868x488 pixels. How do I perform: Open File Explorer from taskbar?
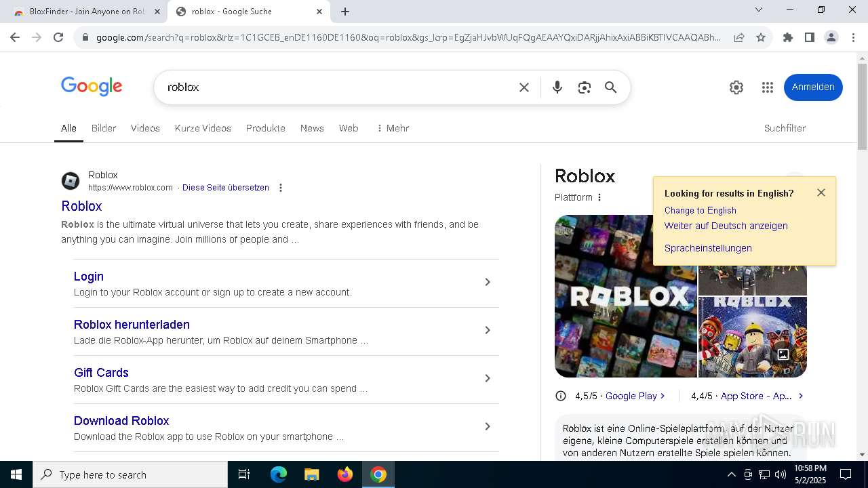(311, 474)
